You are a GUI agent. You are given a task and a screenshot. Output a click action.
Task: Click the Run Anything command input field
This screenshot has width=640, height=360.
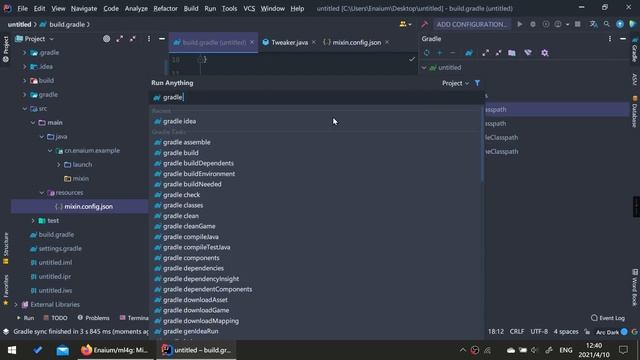(x=316, y=97)
